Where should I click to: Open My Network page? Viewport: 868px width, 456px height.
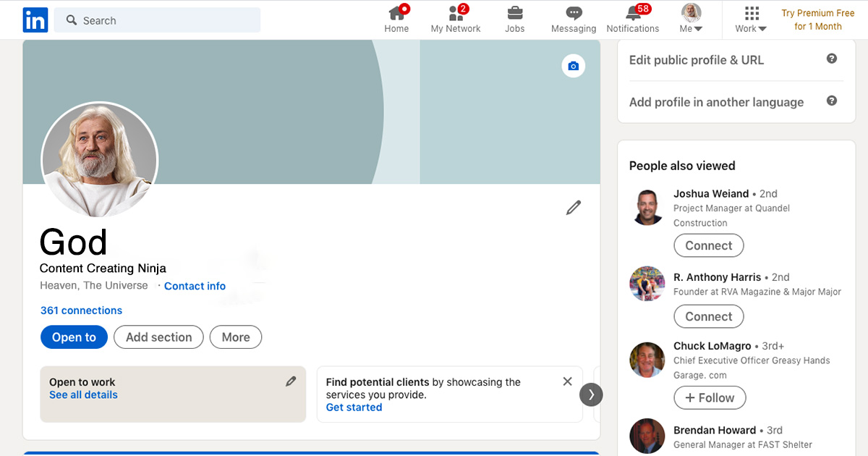click(x=456, y=20)
